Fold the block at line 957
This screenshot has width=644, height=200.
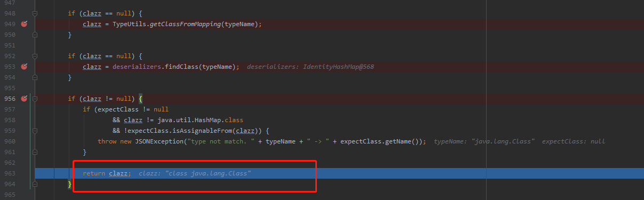(x=35, y=109)
